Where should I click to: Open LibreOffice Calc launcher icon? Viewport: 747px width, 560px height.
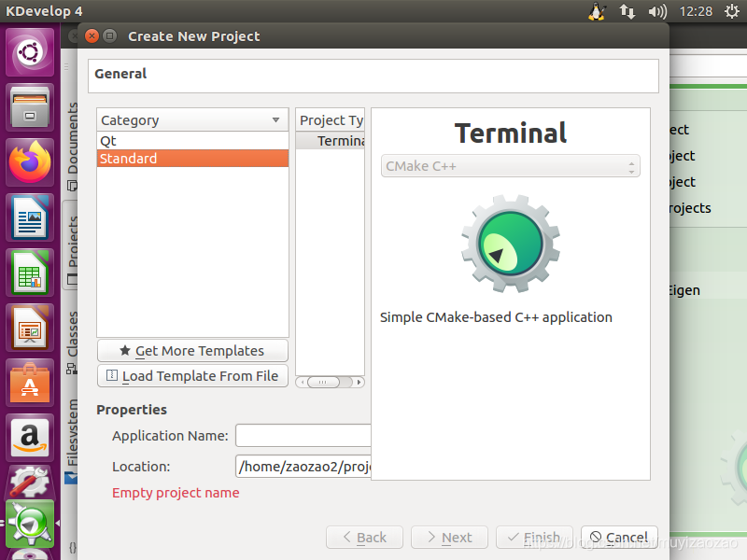30,273
